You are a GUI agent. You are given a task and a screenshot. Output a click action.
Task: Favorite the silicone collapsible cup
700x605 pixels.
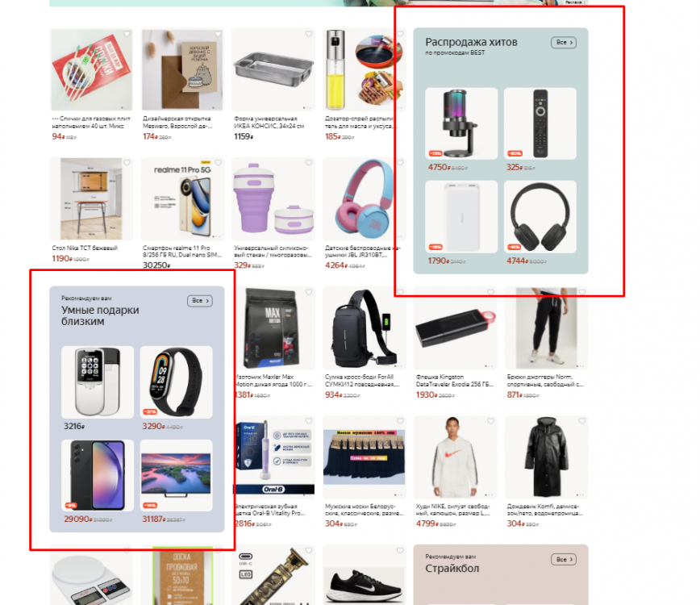point(309,162)
